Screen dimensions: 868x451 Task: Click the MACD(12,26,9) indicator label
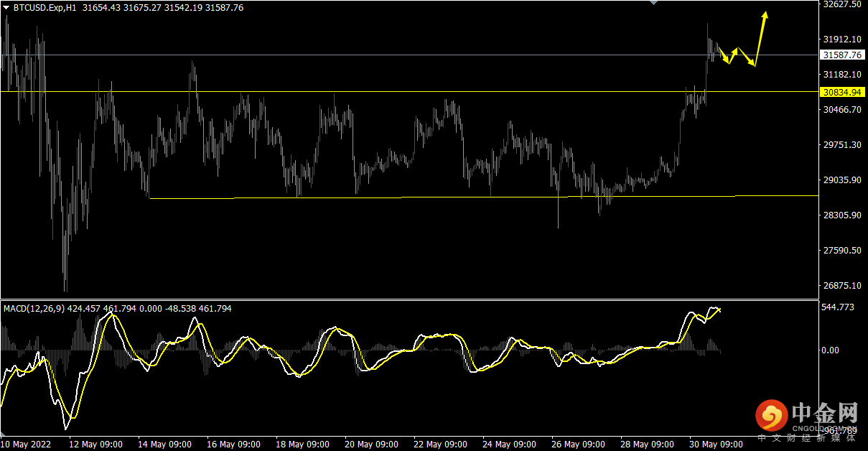pos(34,308)
